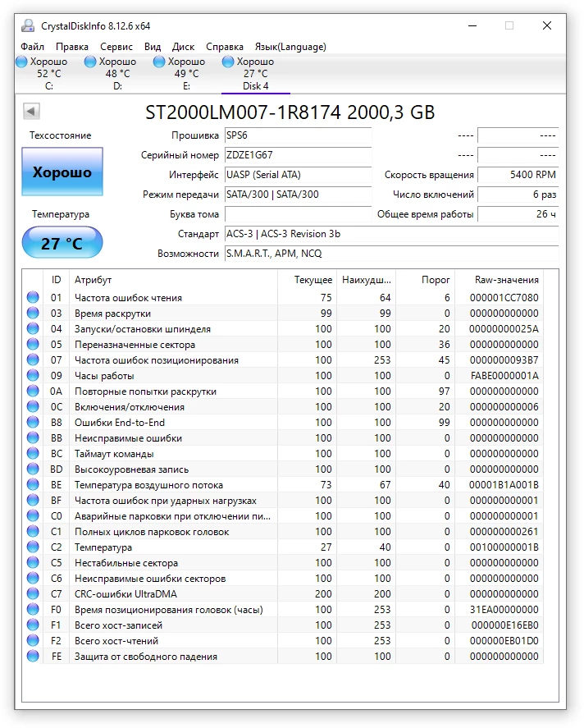
Task: Click the Текущее column header
Action: point(307,280)
